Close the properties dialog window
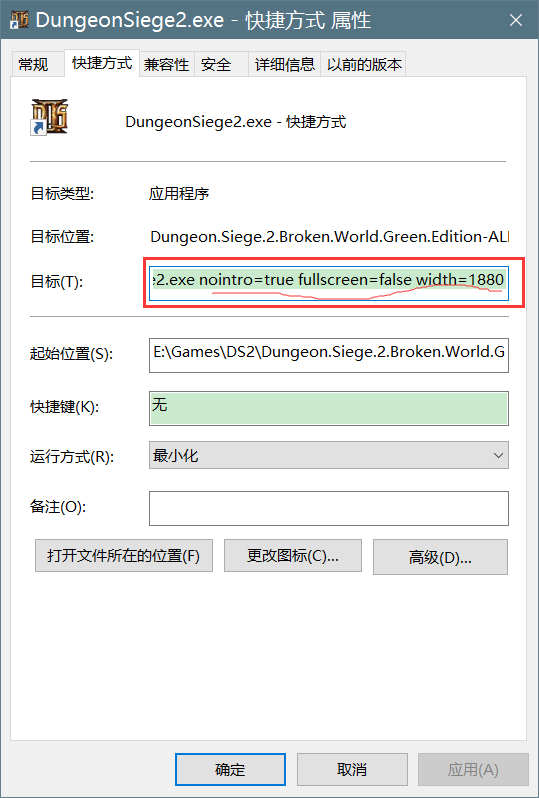 pos(516,20)
